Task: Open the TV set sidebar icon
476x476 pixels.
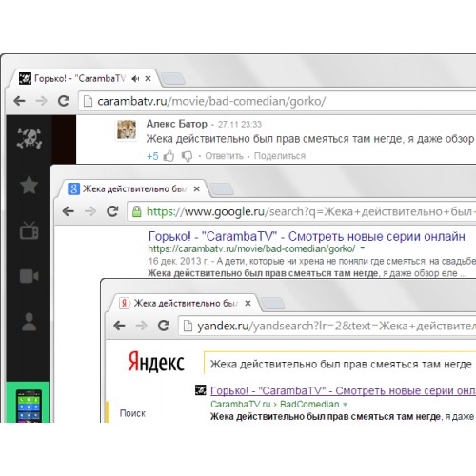Action: pyautogui.click(x=29, y=230)
